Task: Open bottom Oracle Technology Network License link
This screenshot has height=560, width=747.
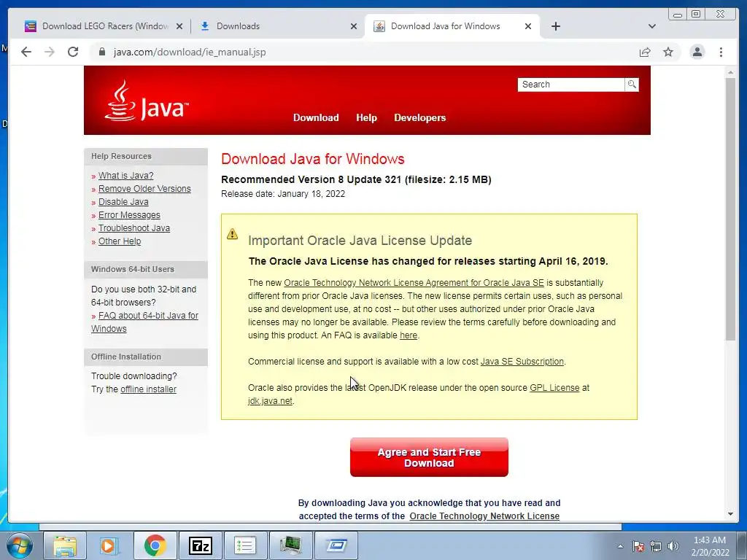Action: tap(484, 516)
